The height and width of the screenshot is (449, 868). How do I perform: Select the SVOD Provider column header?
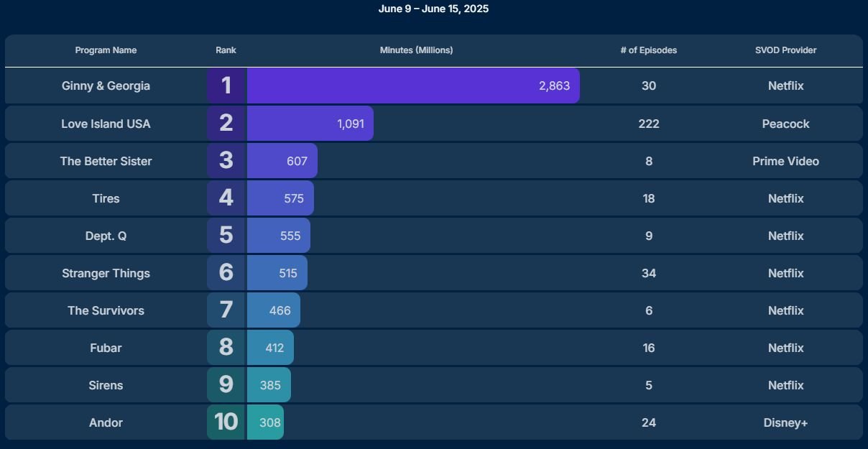click(x=785, y=50)
